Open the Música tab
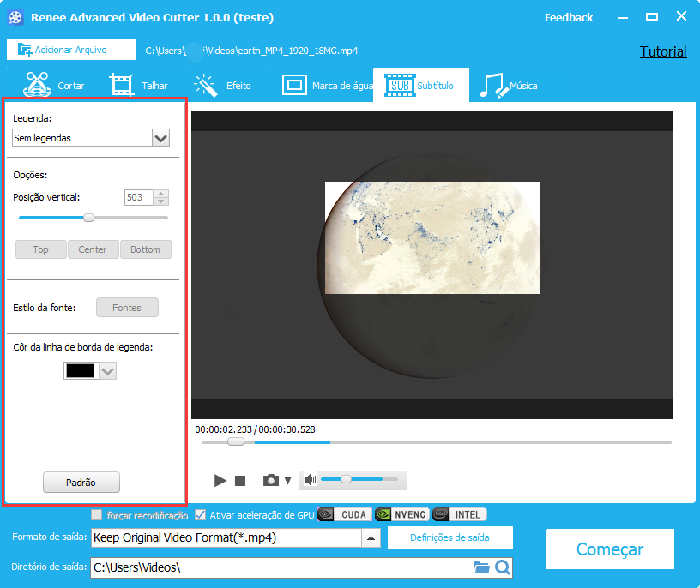The height and width of the screenshot is (588, 700). (x=509, y=86)
